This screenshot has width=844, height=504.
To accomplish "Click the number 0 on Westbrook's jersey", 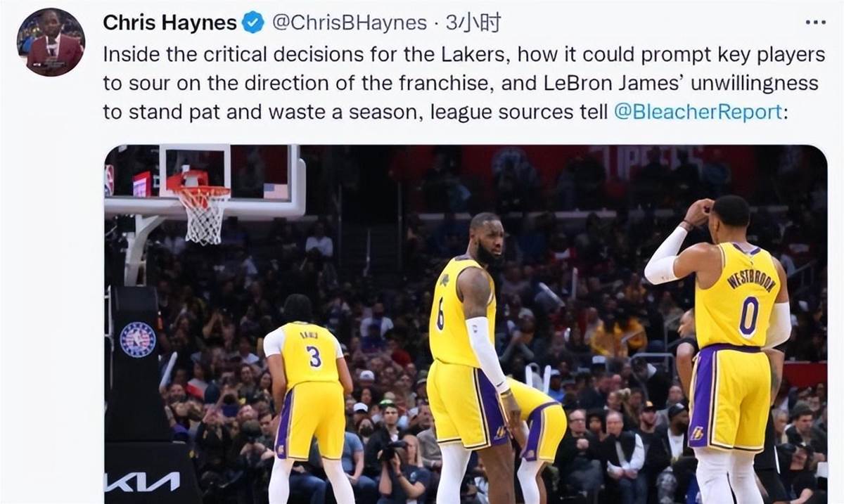I will tap(748, 316).
